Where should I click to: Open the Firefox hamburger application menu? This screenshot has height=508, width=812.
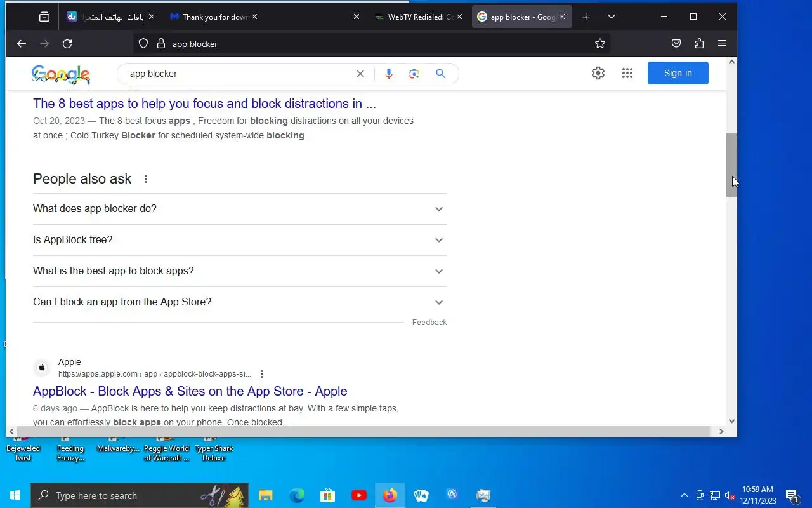click(x=722, y=44)
